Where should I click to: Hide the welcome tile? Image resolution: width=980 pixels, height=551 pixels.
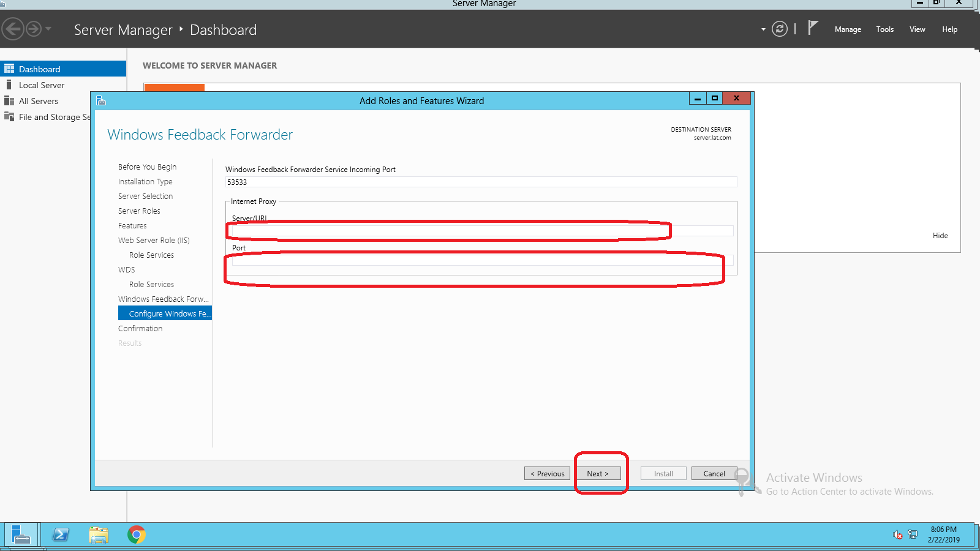[940, 236]
